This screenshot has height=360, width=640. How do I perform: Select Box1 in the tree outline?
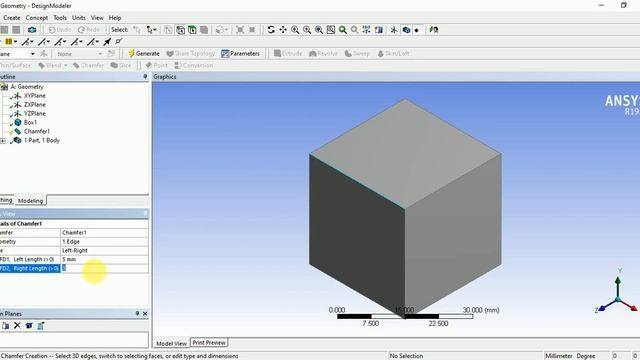[x=30, y=122]
